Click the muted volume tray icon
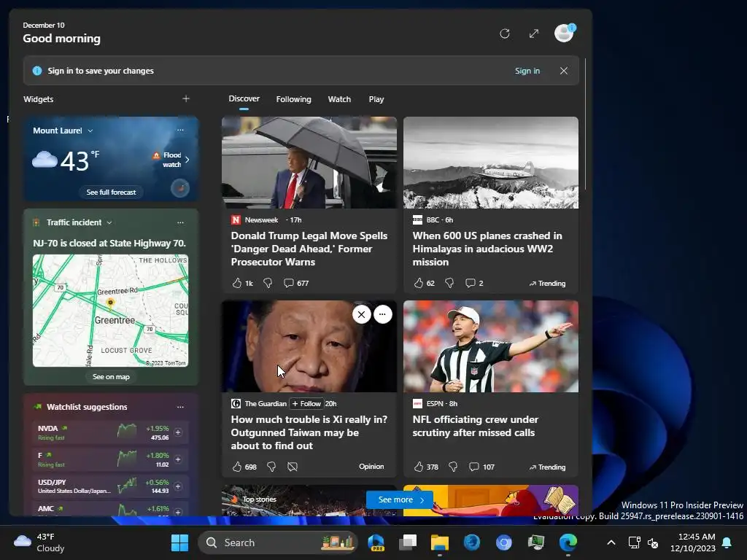 click(x=653, y=542)
